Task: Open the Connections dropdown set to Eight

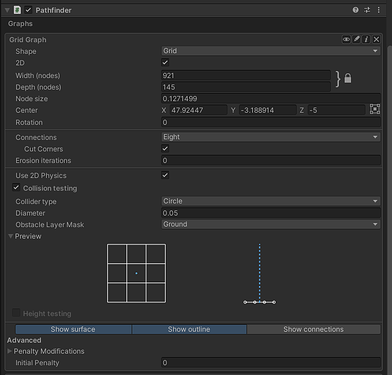Action: (271, 137)
